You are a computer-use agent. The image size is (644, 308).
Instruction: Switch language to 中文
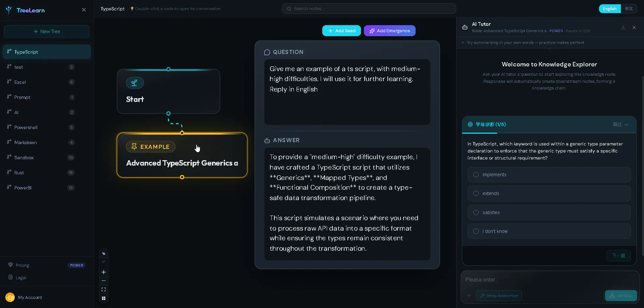click(629, 9)
